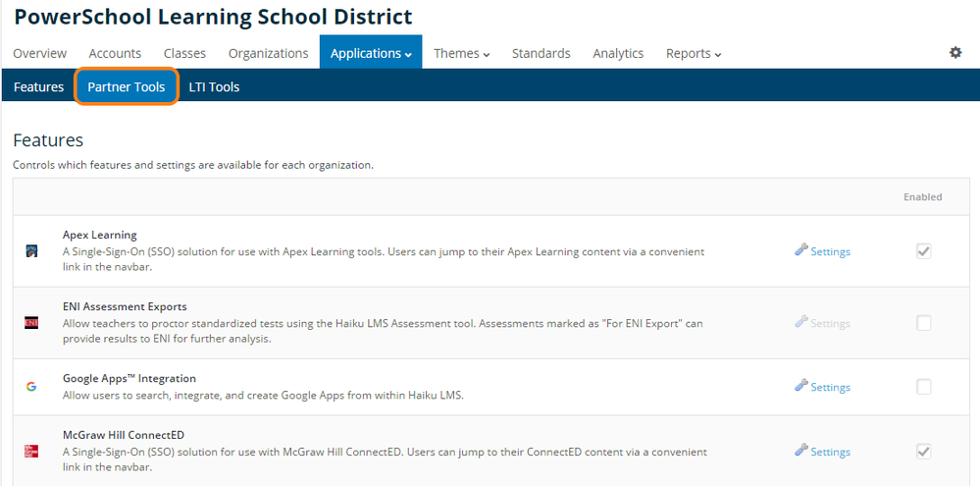
Task: Toggle the Apex Learning enabled checkbox
Action: point(923,251)
